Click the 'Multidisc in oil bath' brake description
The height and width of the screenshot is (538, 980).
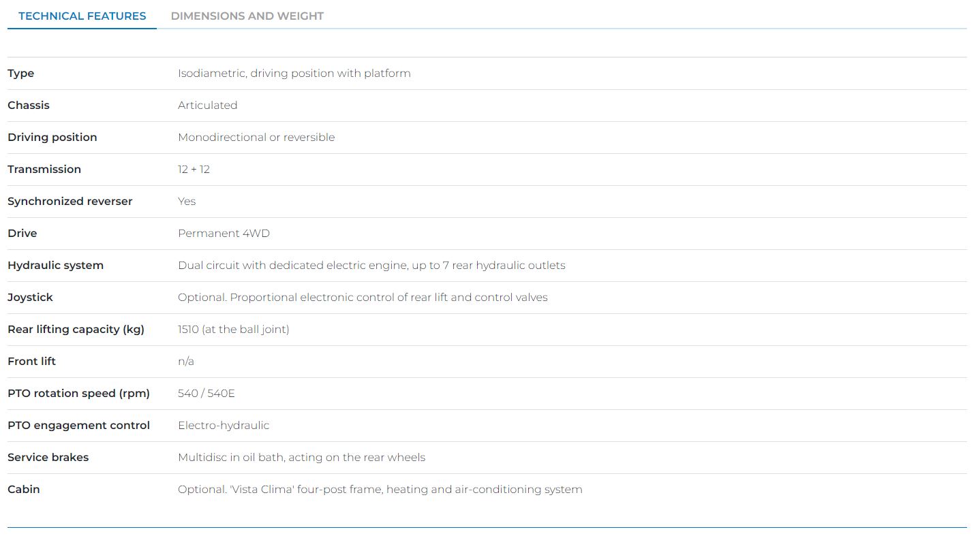pos(301,458)
